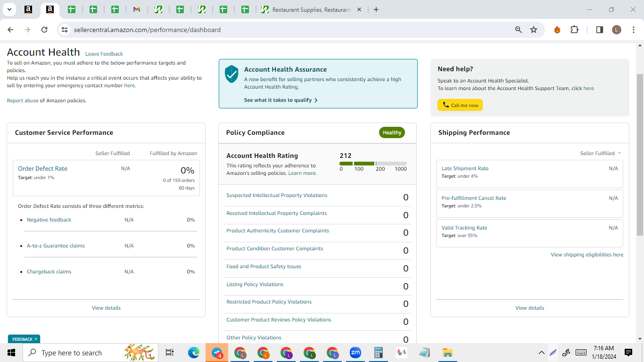Open Task View on the taskbar

[170, 353]
